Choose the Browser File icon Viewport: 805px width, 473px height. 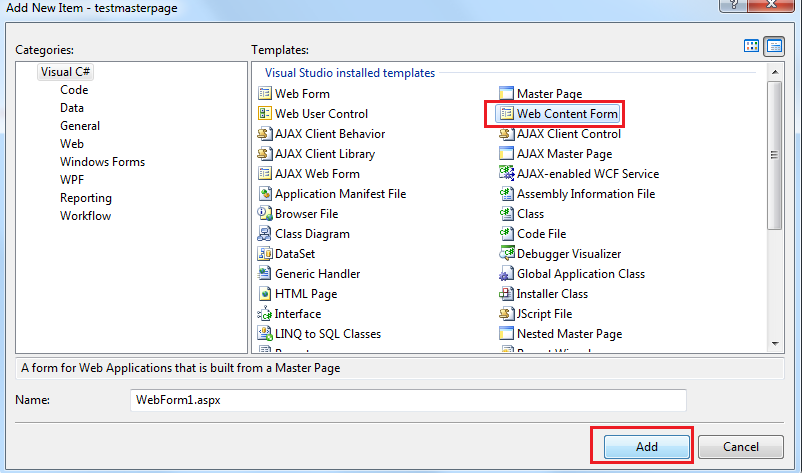tap(265, 214)
